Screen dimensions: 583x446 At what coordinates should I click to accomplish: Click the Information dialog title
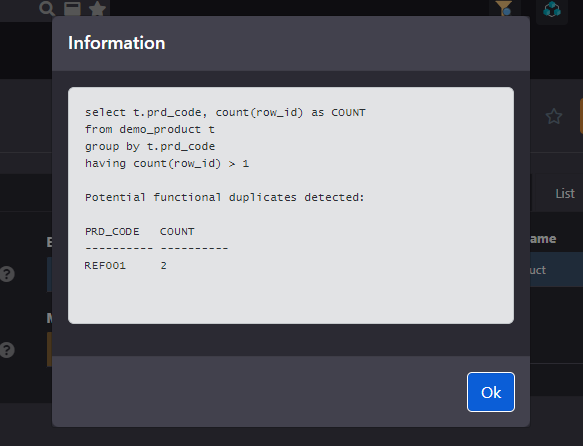pos(117,43)
